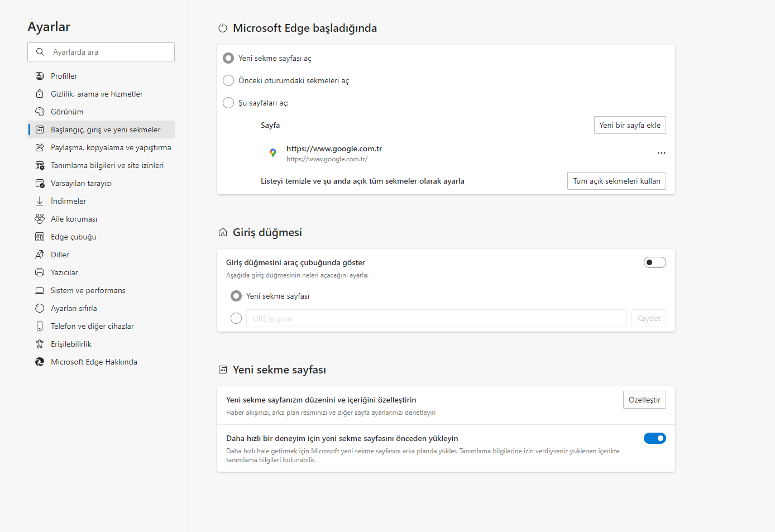Image resolution: width=775 pixels, height=532 pixels.
Task: Click the Kaydet button next to URL field
Action: [x=649, y=318]
